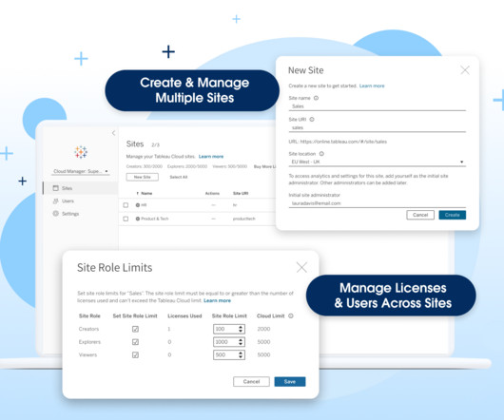Click the Save button
This screenshot has height=420, width=504.
tap(290, 381)
